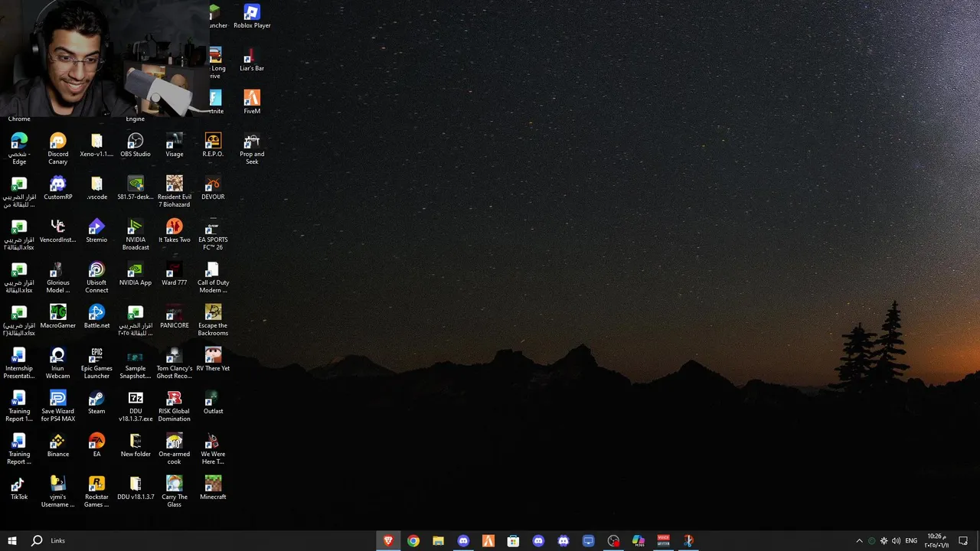
Task: Select the CustomRP desktop icon
Action: 58,188
